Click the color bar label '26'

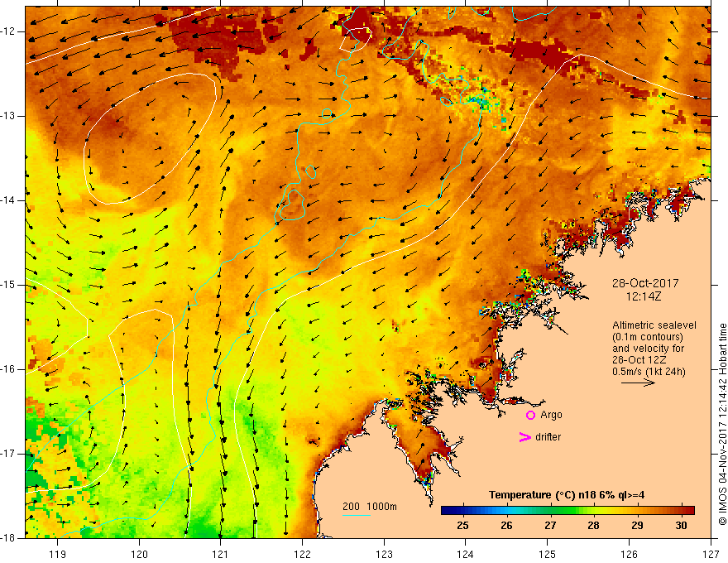point(506,526)
